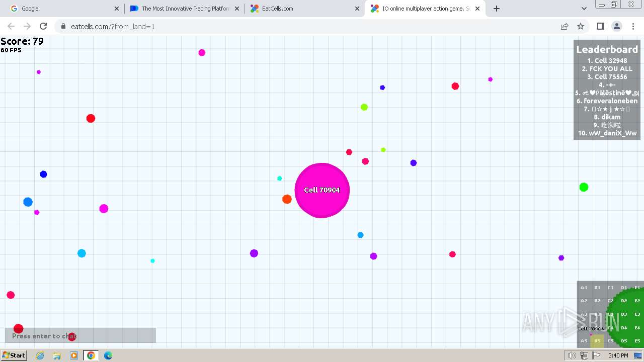
Task: Open Microsoft Edge from the taskbar
Action: click(108, 355)
